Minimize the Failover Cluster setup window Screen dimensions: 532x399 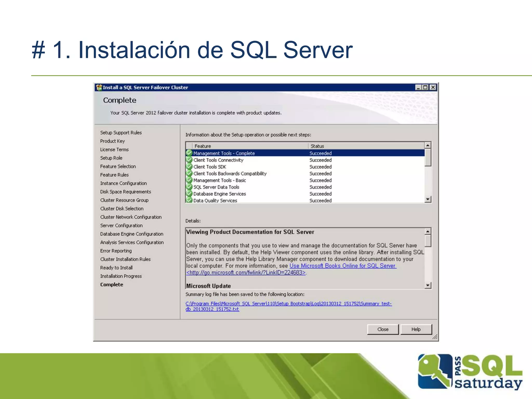coord(418,87)
